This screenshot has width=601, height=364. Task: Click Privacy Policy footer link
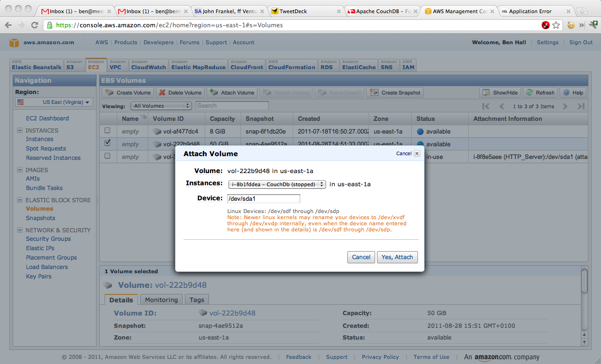[380, 357]
